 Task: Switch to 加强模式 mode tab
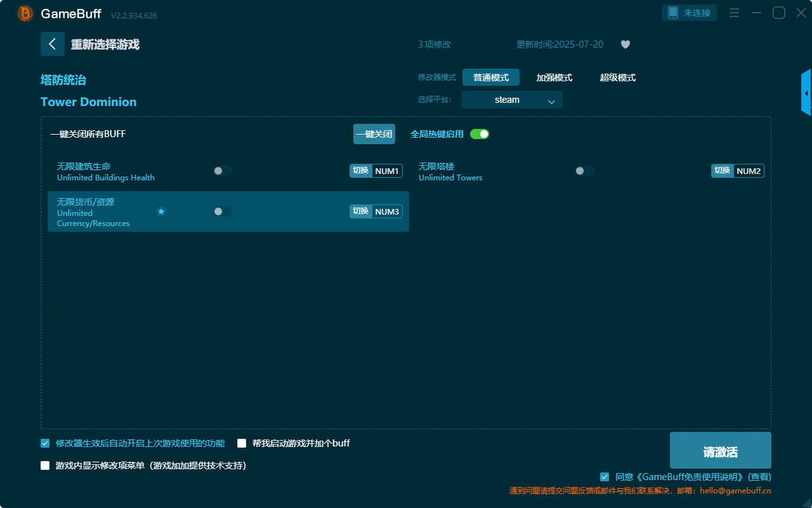(x=554, y=77)
